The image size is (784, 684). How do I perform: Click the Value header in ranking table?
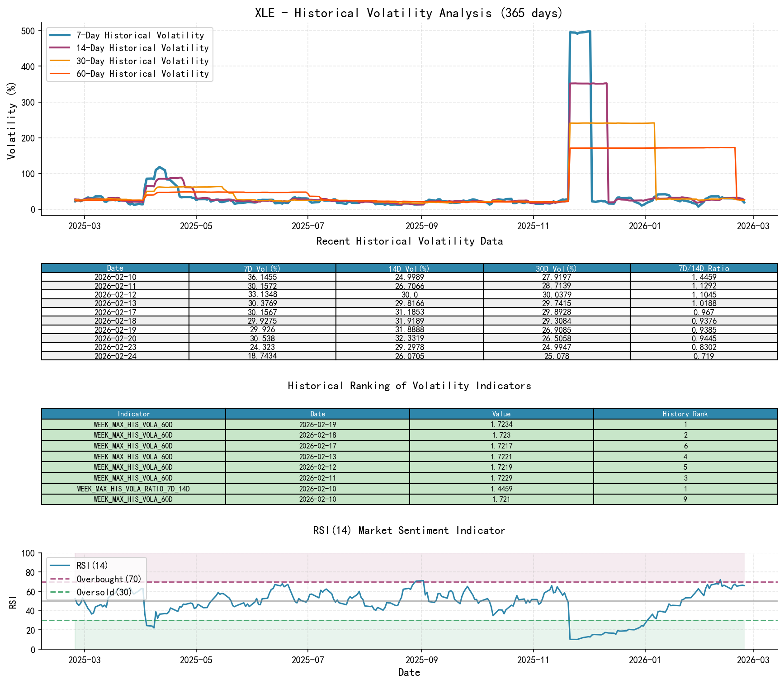(x=501, y=414)
